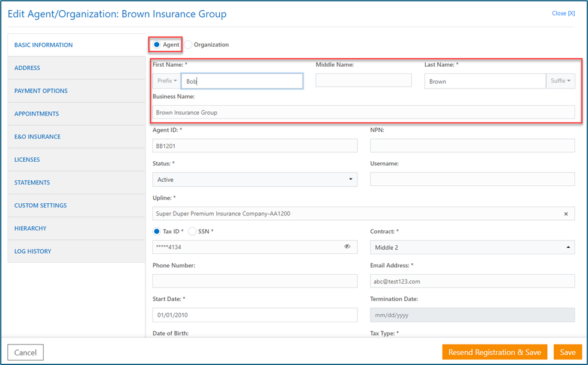Click the Phone Number input field
The image size is (588, 365).
coord(255,281)
